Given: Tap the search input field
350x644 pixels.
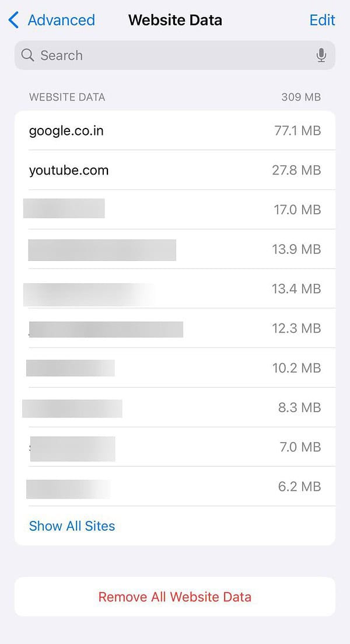Looking at the screenshot, I should [x=146, y=55].
